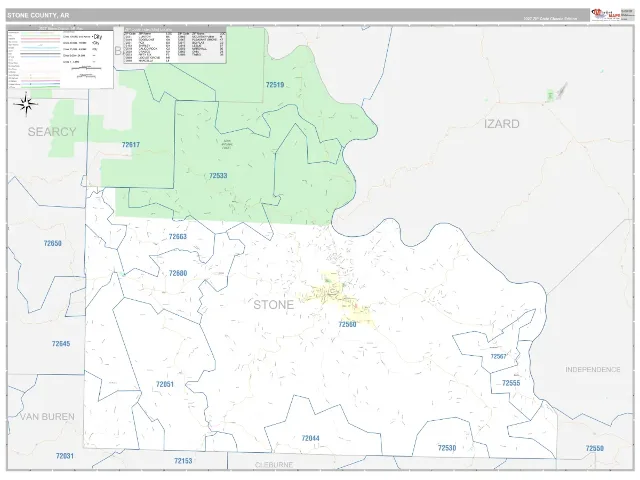
Task: Select the CLEBURNE county label
Action: point(274,465)
